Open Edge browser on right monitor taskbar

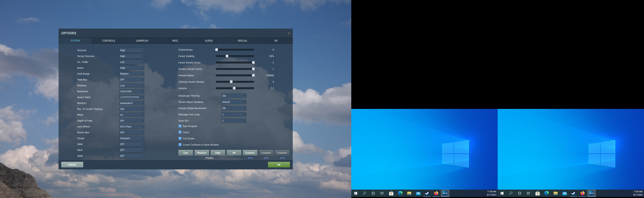pyautogui.click(x=546, y=193)
